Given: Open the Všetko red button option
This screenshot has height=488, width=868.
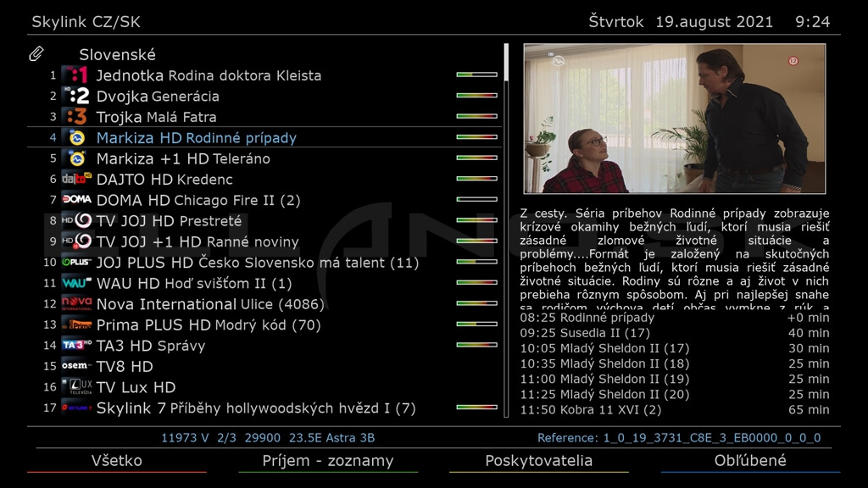Looking at the screenshot, I should pos(117,461).
